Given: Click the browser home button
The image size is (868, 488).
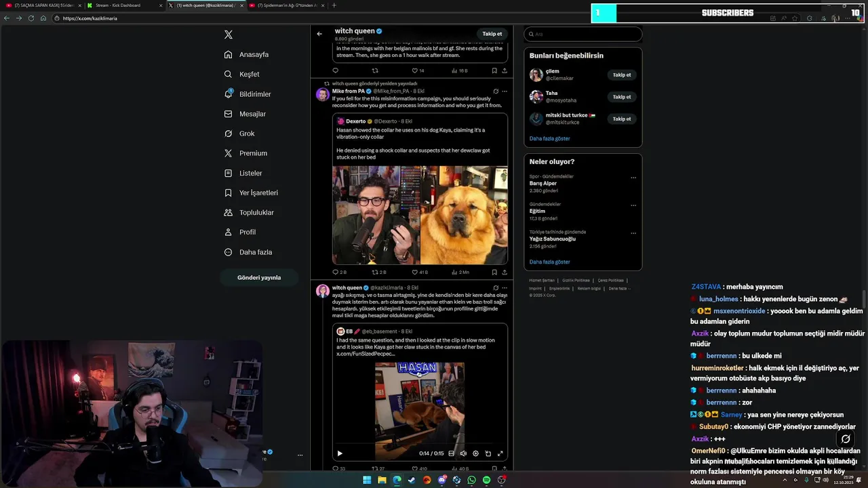Looking at the screenshot, I should point(43,18).
